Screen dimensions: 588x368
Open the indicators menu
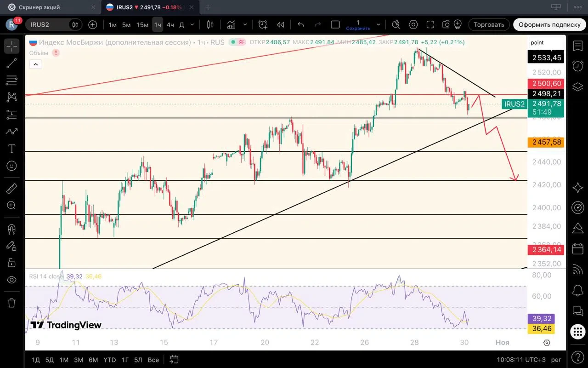pyautogui.click(x=231, y=25)
